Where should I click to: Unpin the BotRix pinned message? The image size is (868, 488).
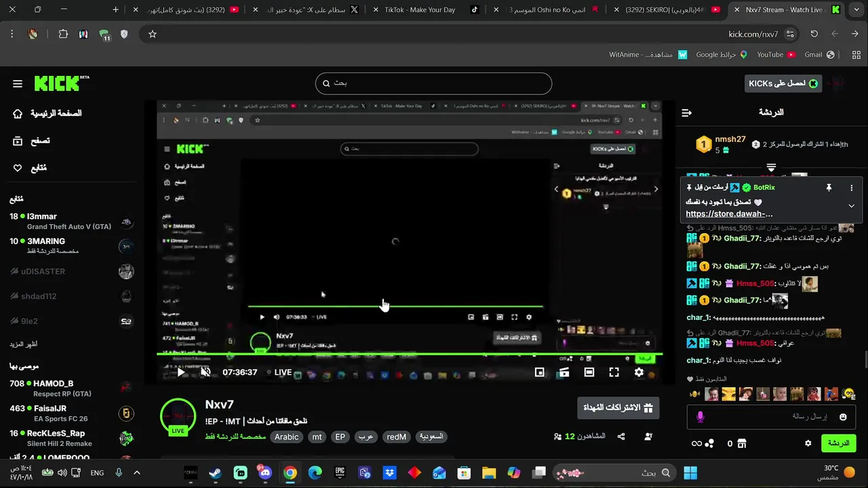(829, 188)
